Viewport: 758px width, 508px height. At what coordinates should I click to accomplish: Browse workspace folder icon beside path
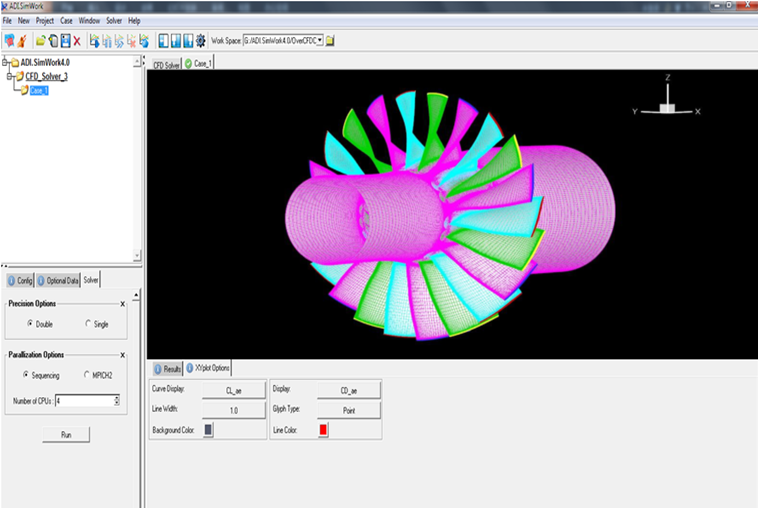click(330, 40)
